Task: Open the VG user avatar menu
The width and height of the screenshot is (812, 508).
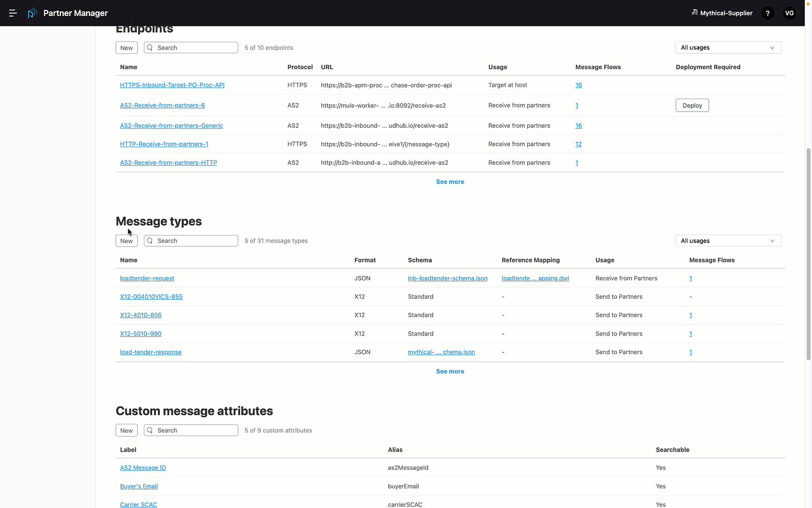Action: (x=789, y=13)
